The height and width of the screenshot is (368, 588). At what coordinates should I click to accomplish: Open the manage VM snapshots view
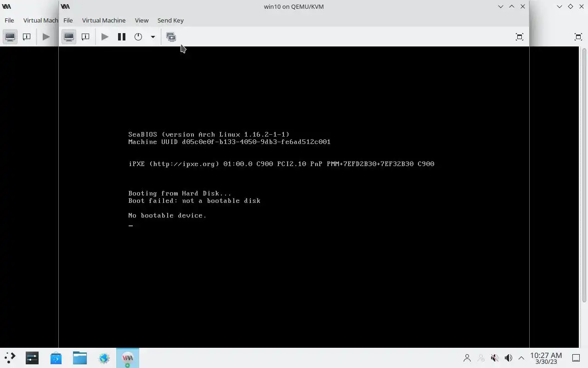171,37
